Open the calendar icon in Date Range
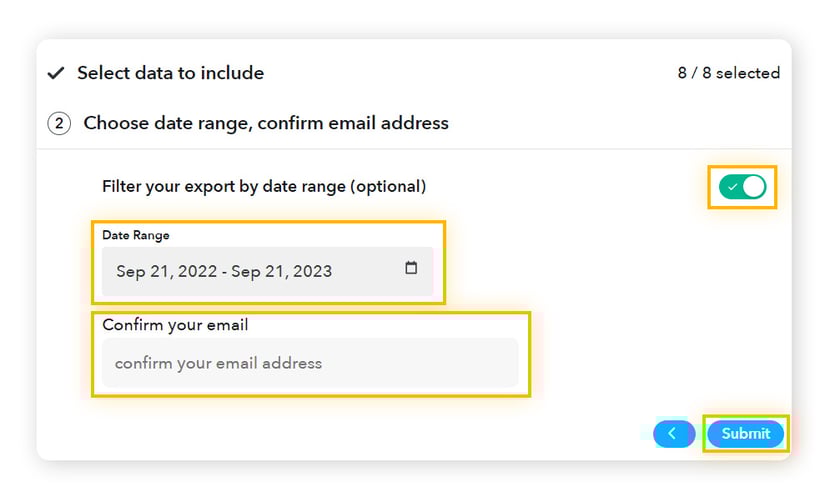 [x=411, y=269]
